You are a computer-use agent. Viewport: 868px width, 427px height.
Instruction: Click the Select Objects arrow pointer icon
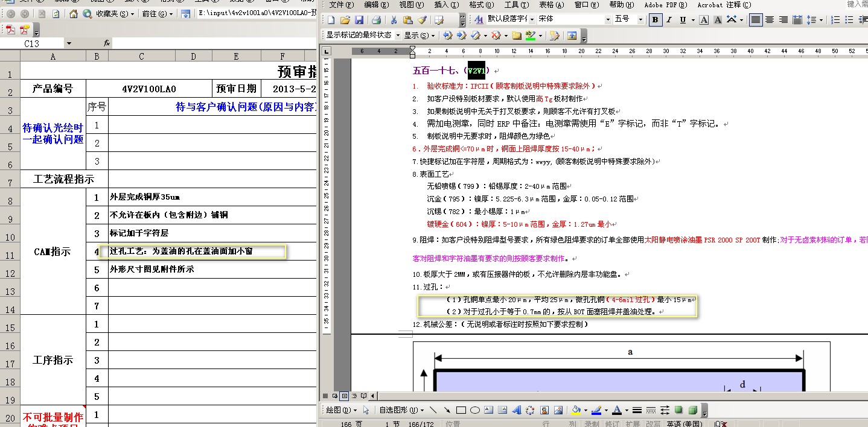tap(366, 410)
